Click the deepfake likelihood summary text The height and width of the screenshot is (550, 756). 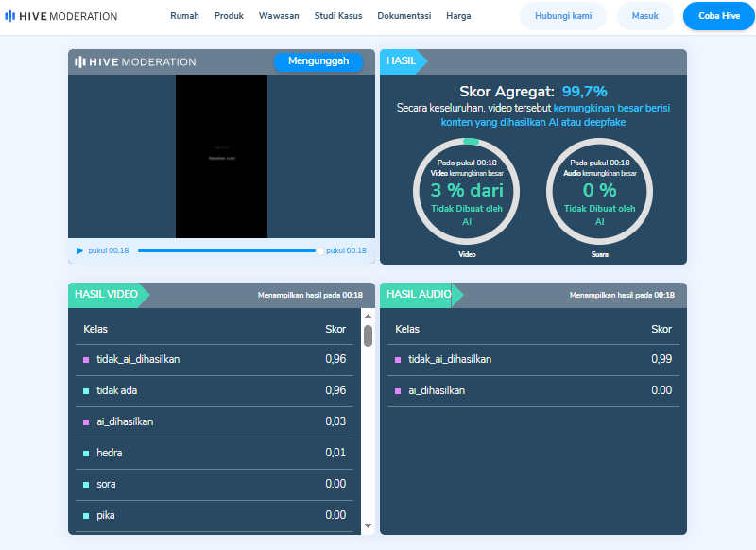pyautogui.click(x=533, y=114)
